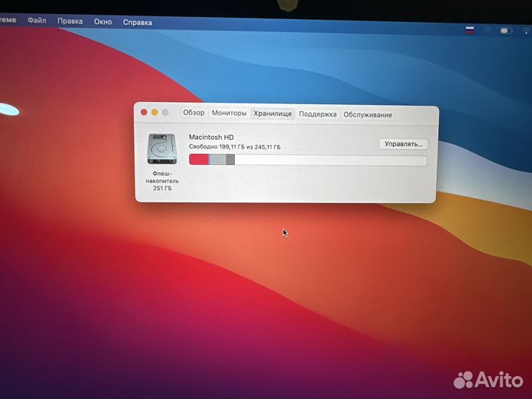Screen dimensions: 532x399
Task: Click the battery status icon
Action: (x=506, y=31)
